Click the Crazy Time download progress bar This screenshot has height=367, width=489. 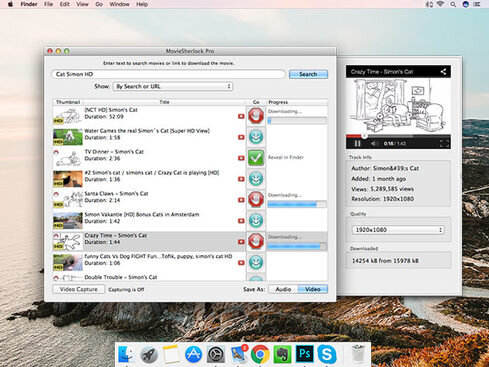coord(297,246)
